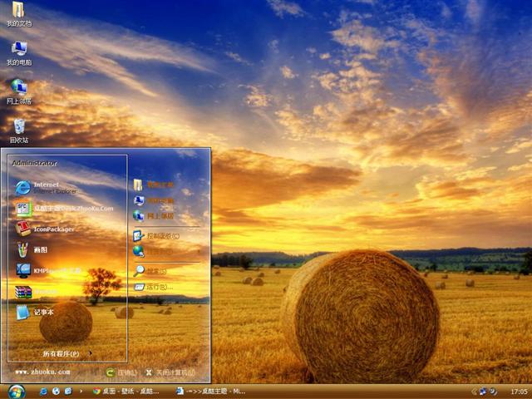This screenshot has width=532, height=399.
Task: Open WinRAR archive entry in Start menu
Action: pyautogui.click(x=37, y=292)
